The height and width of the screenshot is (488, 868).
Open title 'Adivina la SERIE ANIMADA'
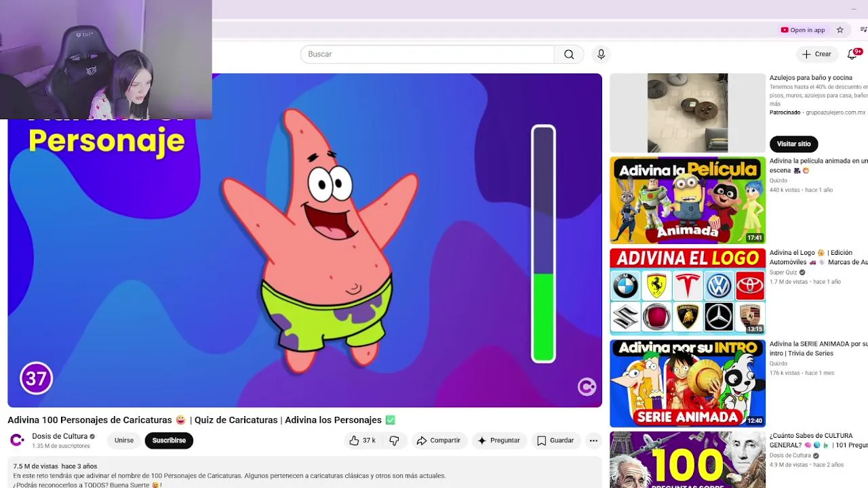pyautogui.click(x=818, y=348)
